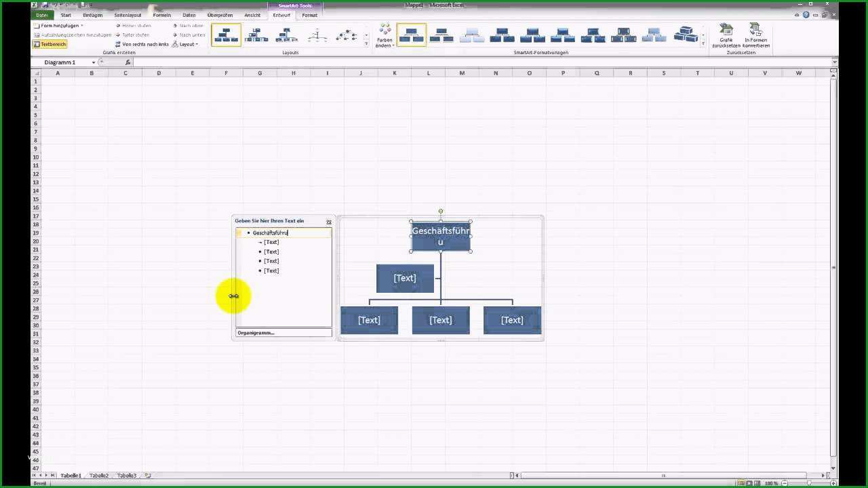Toggle the Textbereich pane button
The width and height of the screenshot is (868, 488).
pyautogui.click(x=50, y=44)
